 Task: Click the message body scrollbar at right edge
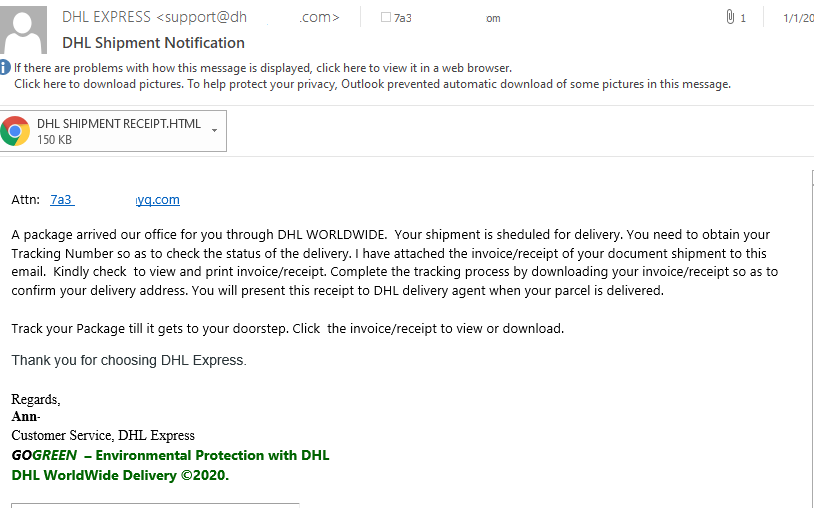[812, 337]
